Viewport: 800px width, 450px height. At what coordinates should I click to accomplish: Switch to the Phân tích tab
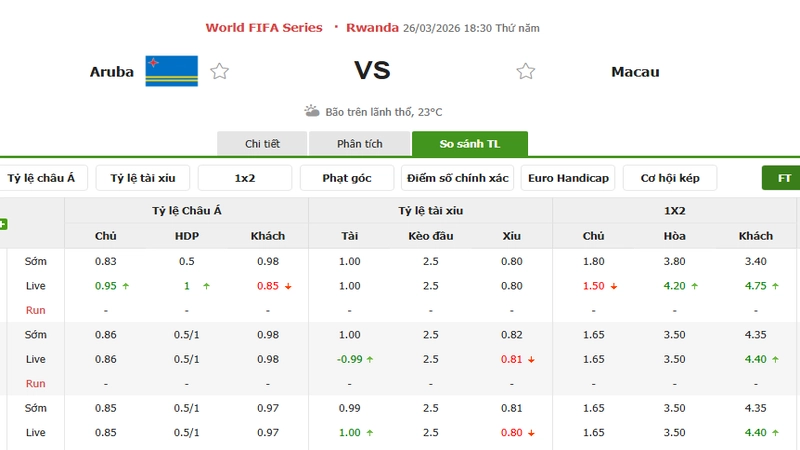tap(359, 144)
